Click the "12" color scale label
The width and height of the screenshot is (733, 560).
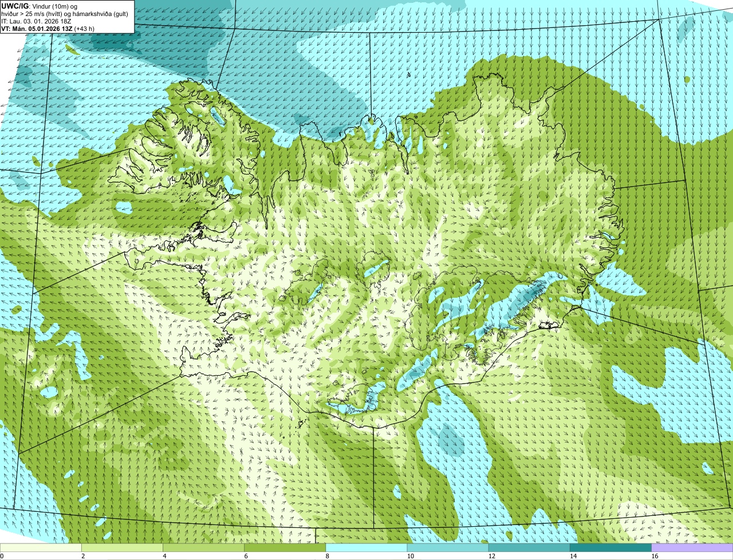(x=491, y=556)
